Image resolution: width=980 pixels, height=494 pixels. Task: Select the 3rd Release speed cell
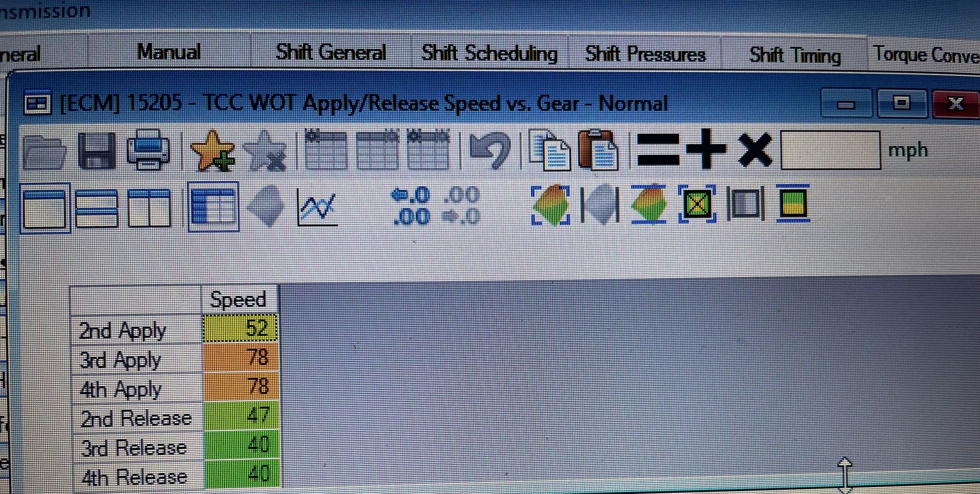(242, 445)
